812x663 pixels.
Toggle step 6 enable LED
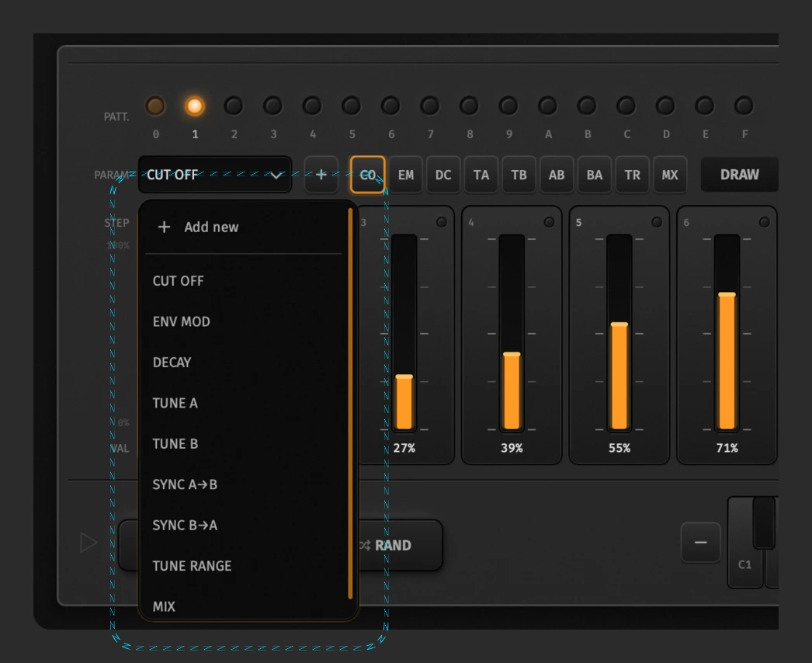pos(765,222)
